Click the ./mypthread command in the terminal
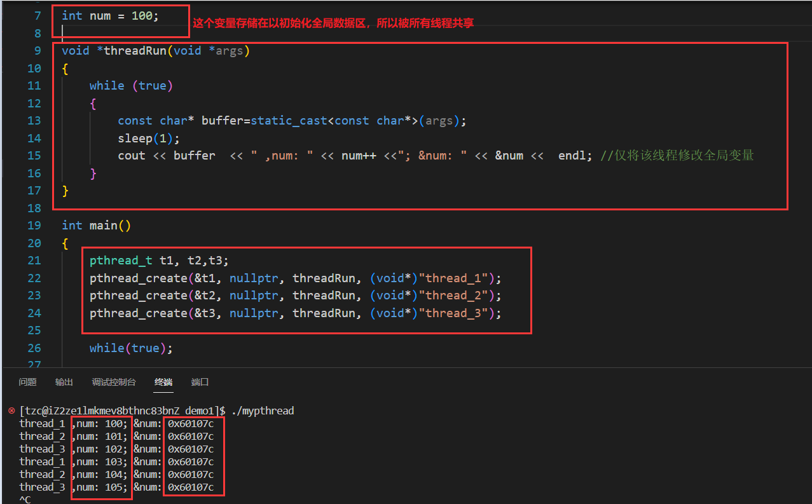 (263, 411)
